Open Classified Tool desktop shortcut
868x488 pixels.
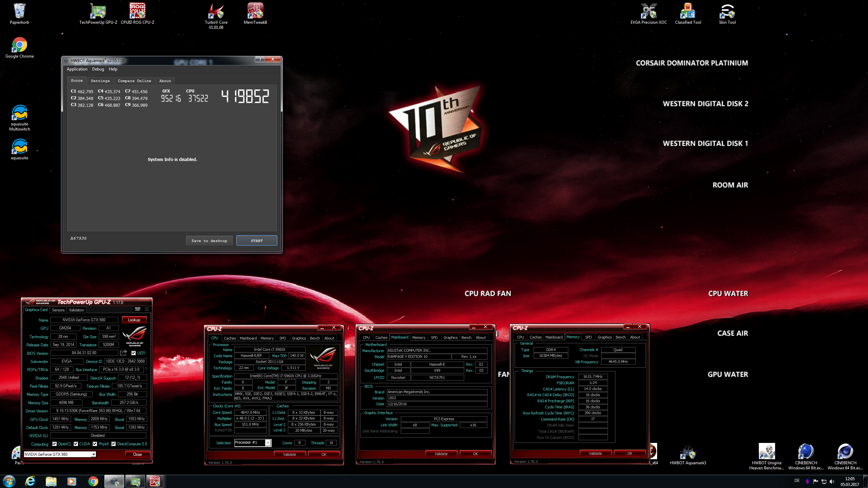(688, 14)
